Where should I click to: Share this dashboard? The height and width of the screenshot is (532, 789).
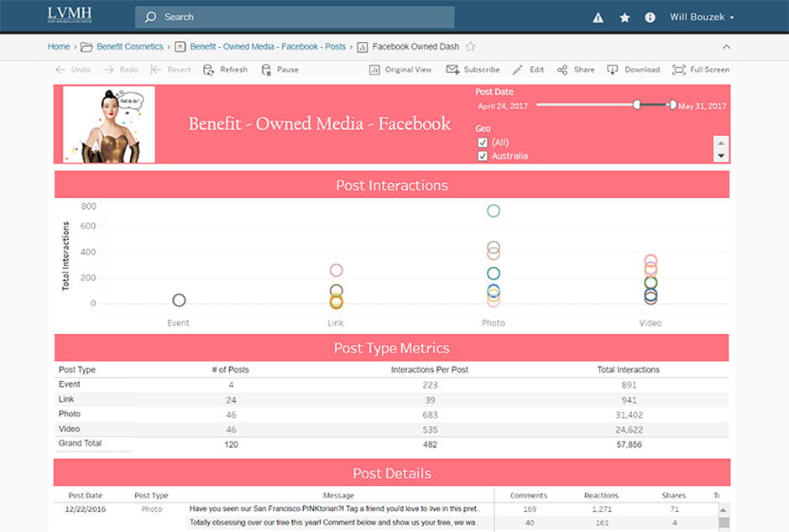pyautogui.click(x=576, y=70)
